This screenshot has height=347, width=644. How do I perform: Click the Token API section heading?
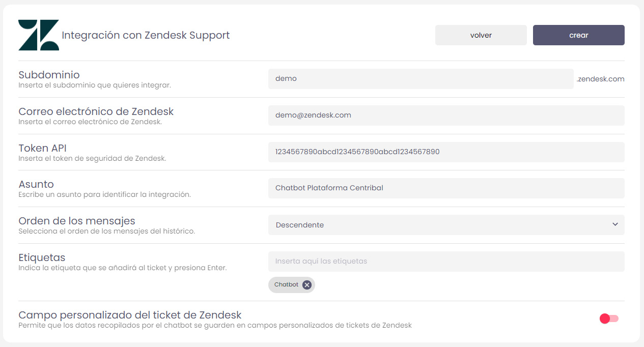point(42,148)
